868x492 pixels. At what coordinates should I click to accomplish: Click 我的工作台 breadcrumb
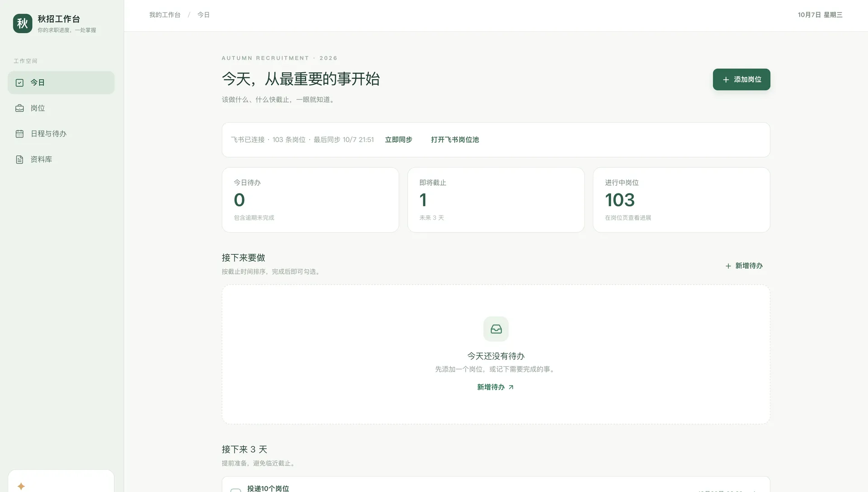165,15
